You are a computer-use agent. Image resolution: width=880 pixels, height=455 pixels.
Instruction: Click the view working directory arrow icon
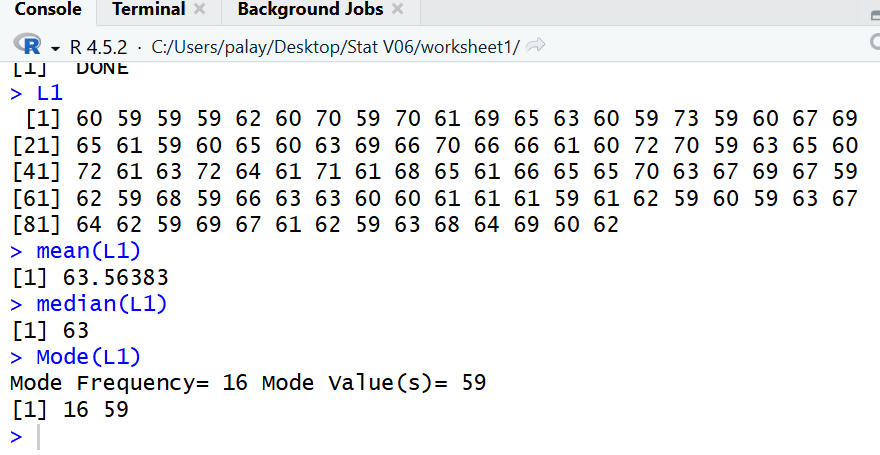tap(536, 46)
